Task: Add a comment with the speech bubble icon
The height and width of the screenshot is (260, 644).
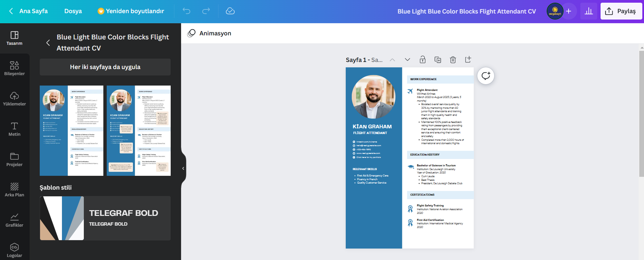Action: coord(485,76)
